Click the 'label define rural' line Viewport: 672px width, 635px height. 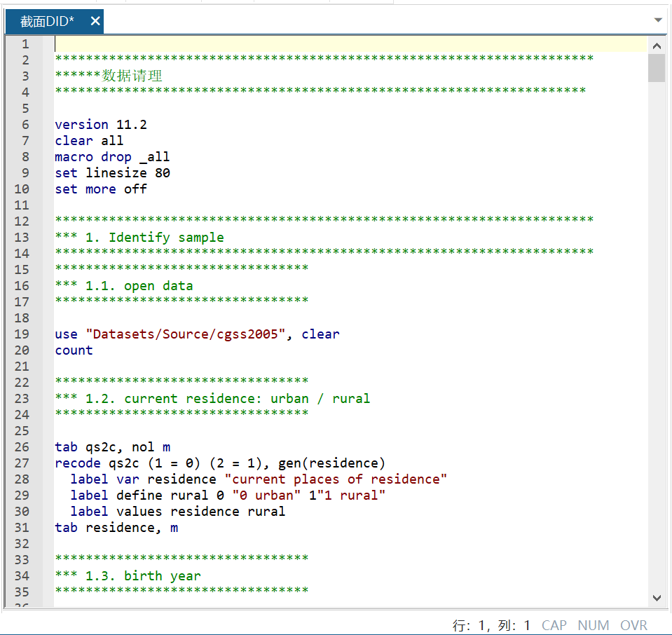(x=228, y=496)
